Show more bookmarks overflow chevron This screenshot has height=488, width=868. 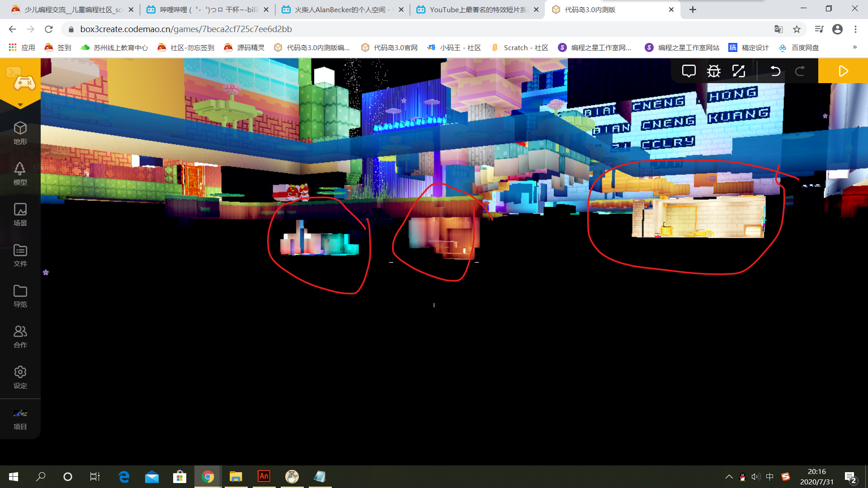point(854,47)
